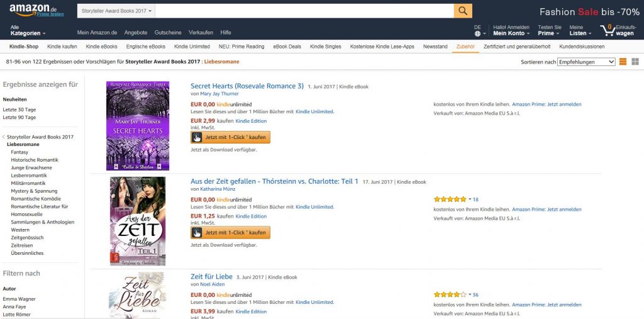Switch to grid view layout icon

(635, 62)
